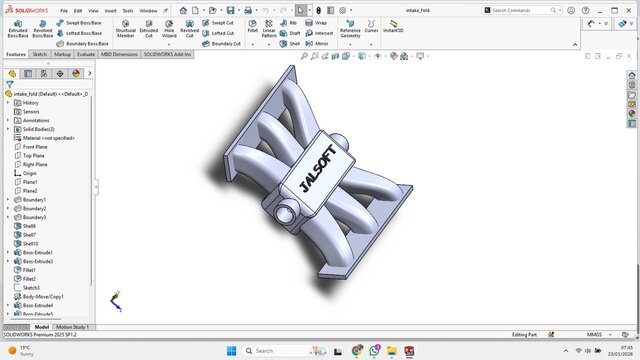Screen dimensions: 640x360
Task: Switch to the Evaluate tab
Action: [86, 54]
